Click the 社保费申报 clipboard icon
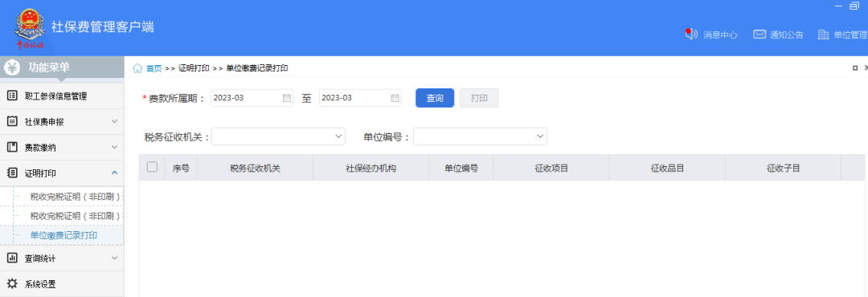Image resolution: width=868 pixels, height=297 pixels. coord(11,121)
